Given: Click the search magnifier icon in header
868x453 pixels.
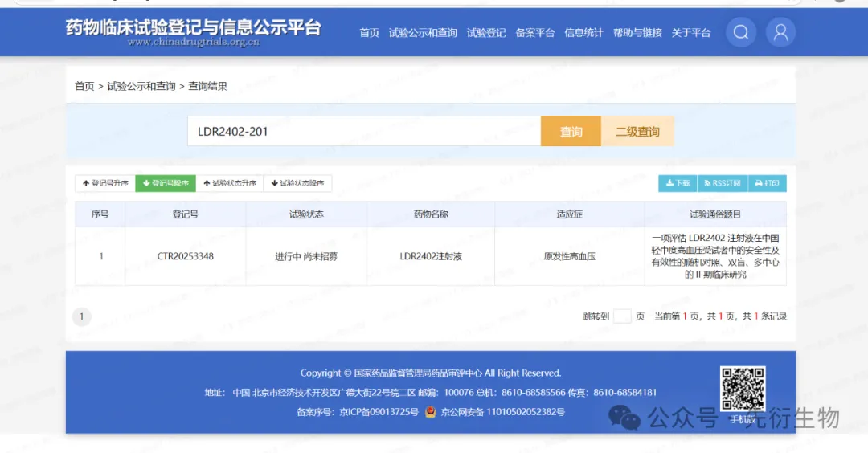Looking at the screenshot, I should [741, 32].
